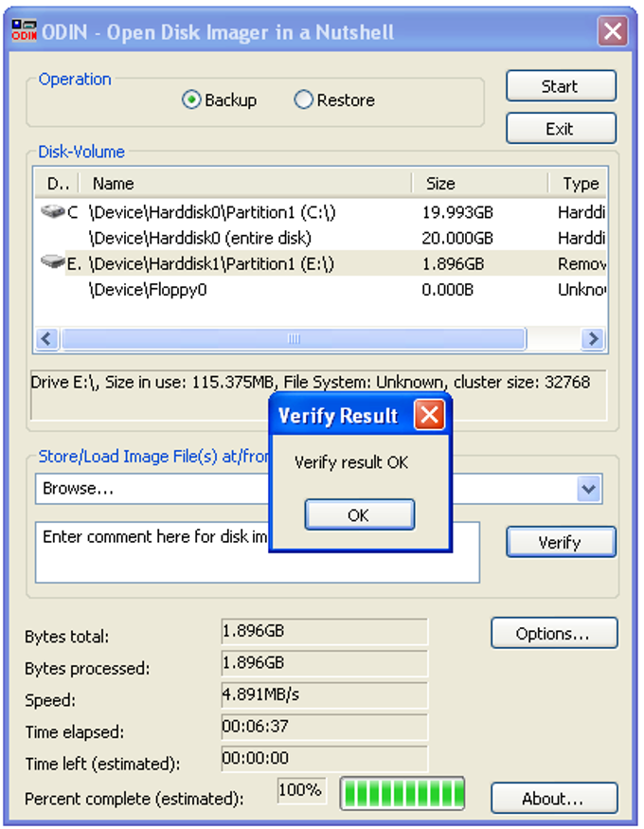This screenshot has height=829, width=644.
Task: Click the horizontal scrollbar thumb in volume list
Action: (x=294, y=338)
